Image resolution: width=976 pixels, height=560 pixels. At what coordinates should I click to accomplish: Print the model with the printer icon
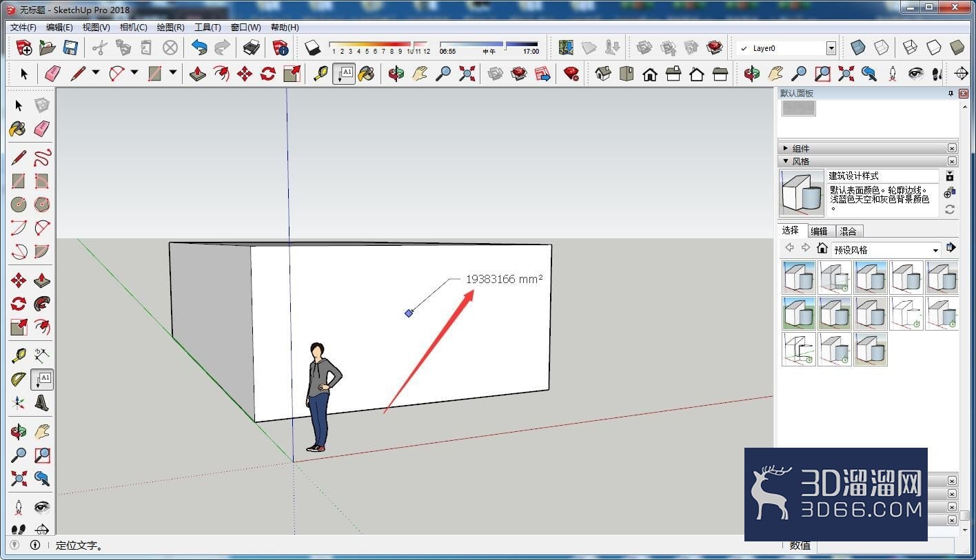coord(252,48)
